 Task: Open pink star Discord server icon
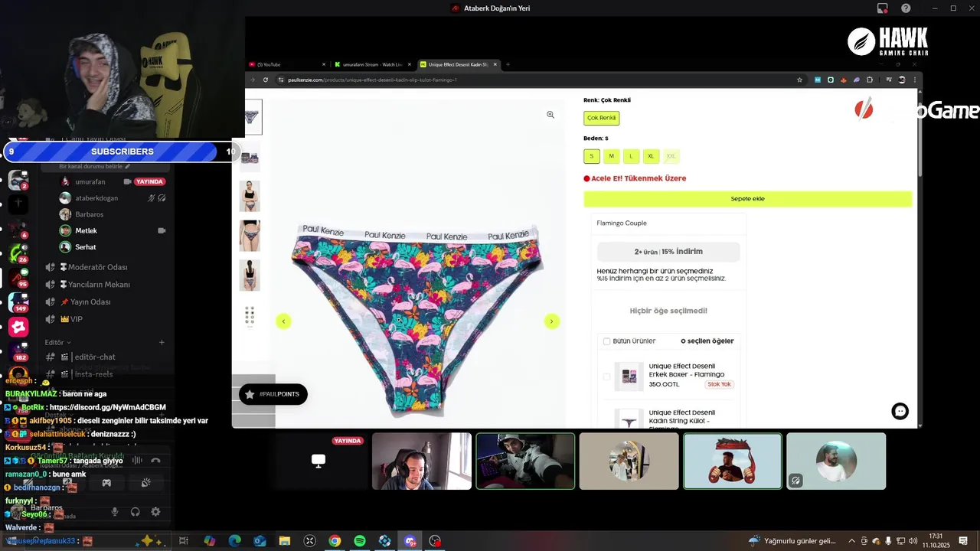click(x=18, y=327)
